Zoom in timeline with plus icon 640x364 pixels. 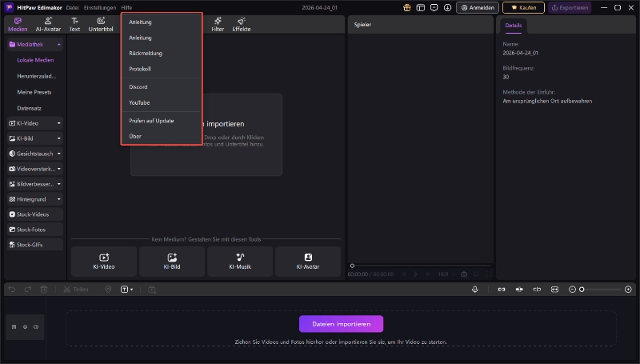pyautogui.click(x=628, y=290)
